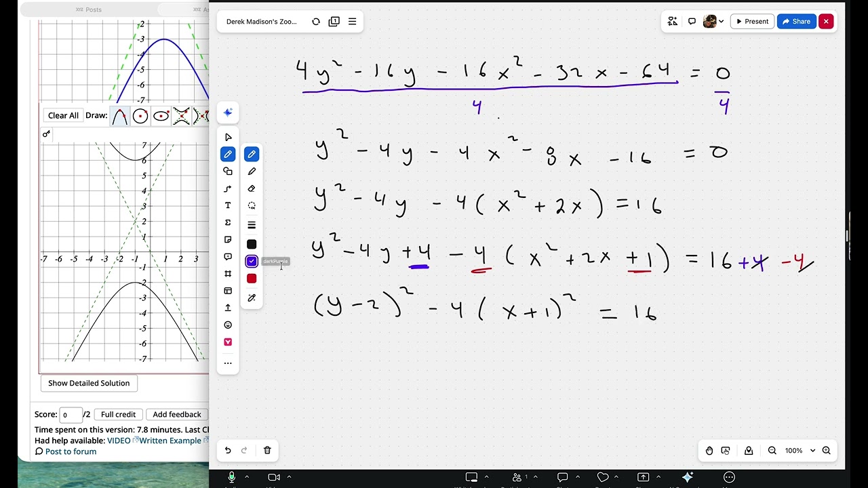This screenshot has height=488, width=868.
Task: Open AI Companion in meeting bar
Action: tap(688, 478)
